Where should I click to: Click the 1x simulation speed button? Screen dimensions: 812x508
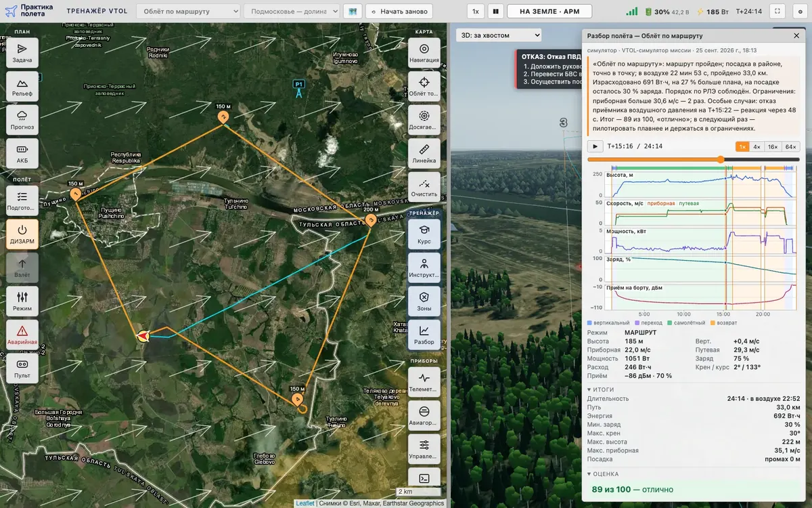(x=476, y=12)
